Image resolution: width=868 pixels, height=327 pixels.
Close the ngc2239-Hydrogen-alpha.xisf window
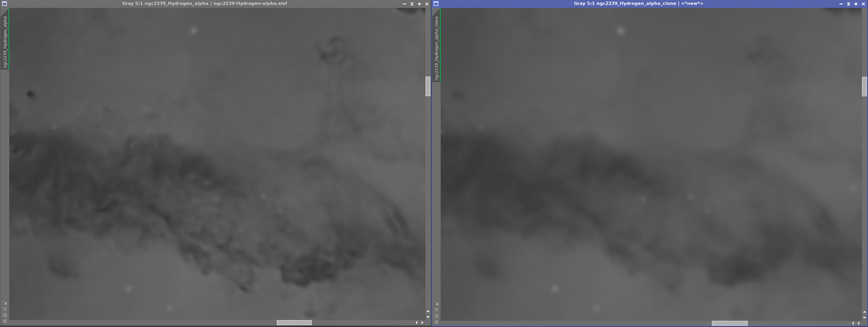pyautogui.click(x=427, y=4)
